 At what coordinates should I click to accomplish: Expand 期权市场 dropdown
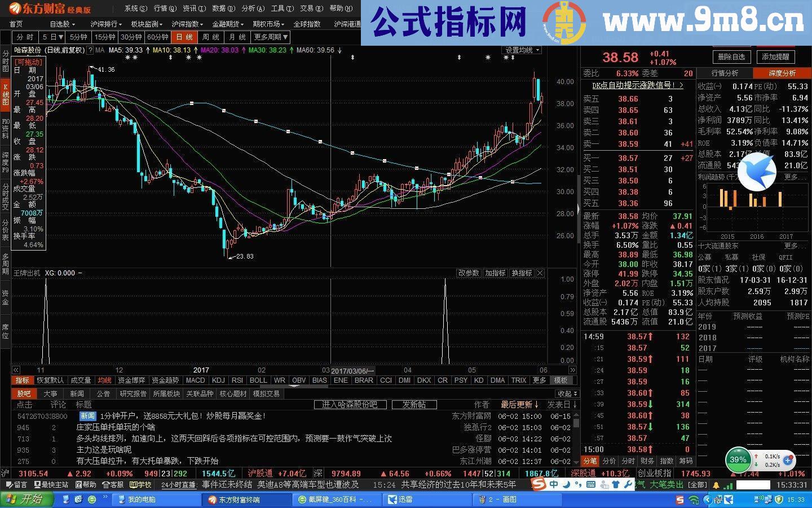point(269,24)
